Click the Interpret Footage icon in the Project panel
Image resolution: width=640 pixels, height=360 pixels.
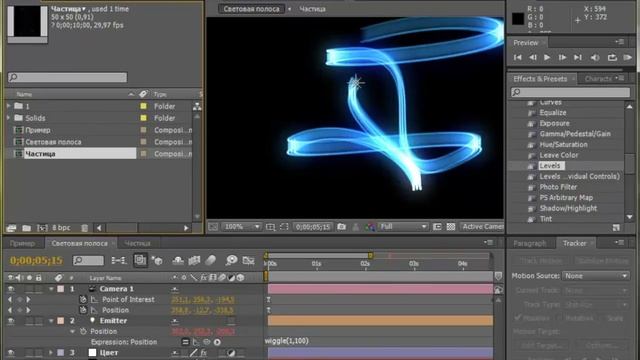click(x=11, y=228)
